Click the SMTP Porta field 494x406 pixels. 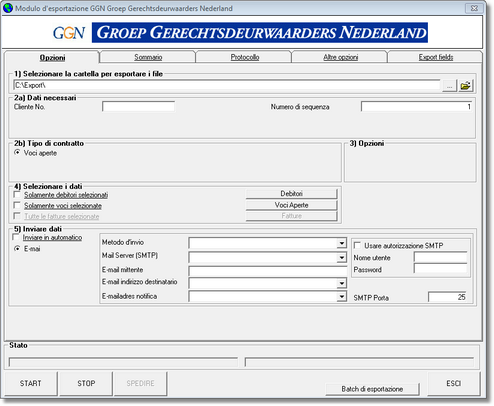[447, 297]
